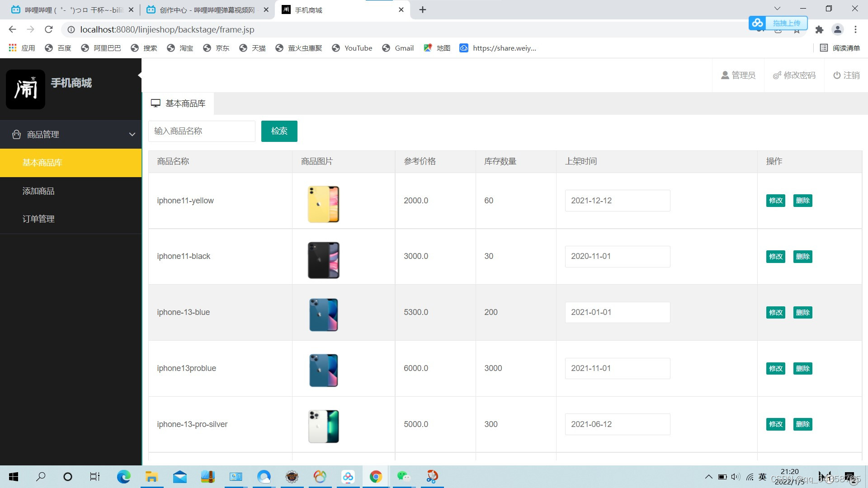Click the iphone13problue product image
The height and width of the screenshot is (488, 868).
tap(323, 371)
